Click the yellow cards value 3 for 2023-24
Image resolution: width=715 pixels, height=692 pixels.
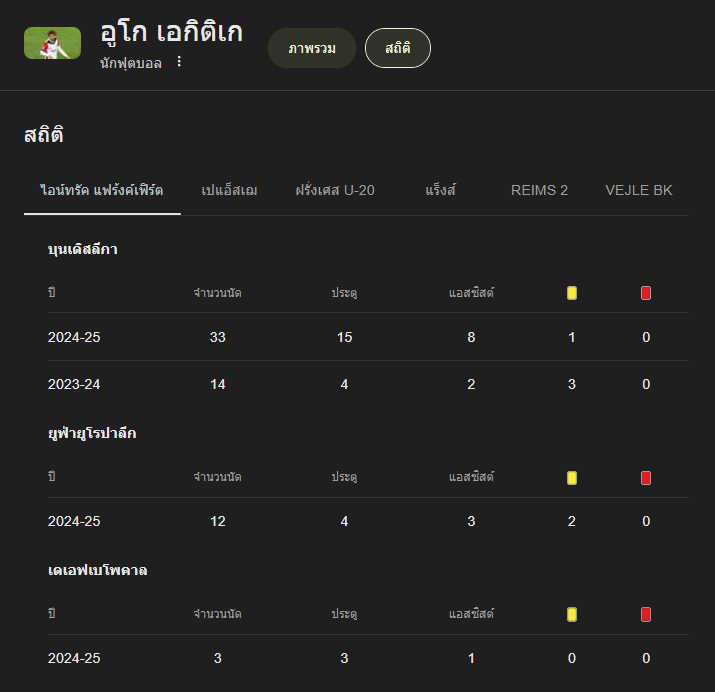[572, 384]
